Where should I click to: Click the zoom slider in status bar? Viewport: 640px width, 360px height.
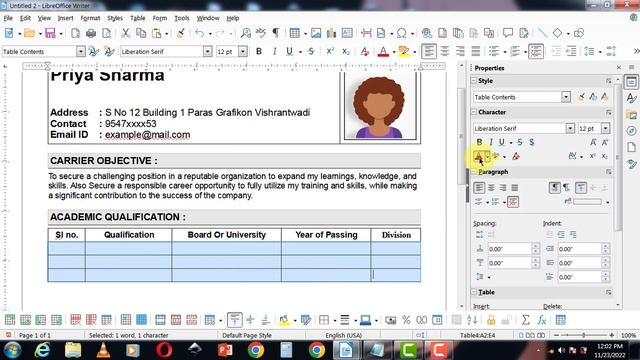point(584,335)
